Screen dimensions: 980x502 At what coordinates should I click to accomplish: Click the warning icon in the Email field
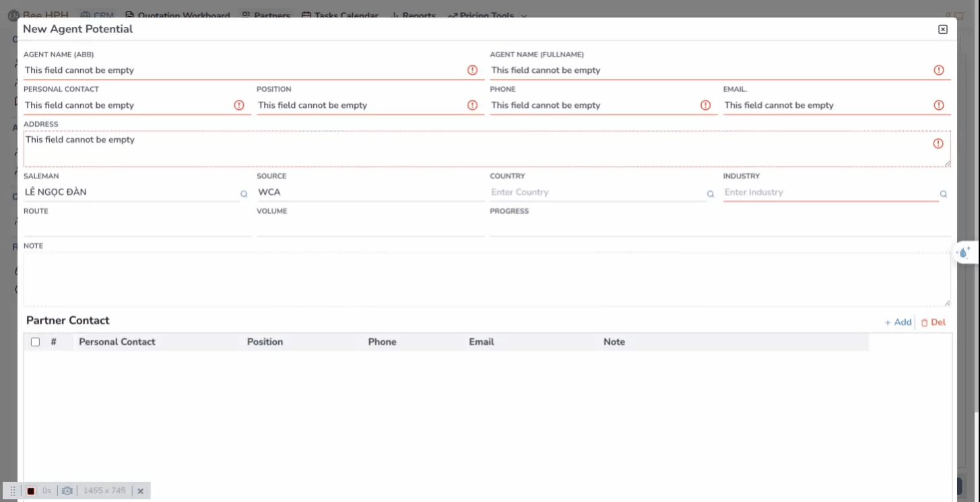coord(938,105)
